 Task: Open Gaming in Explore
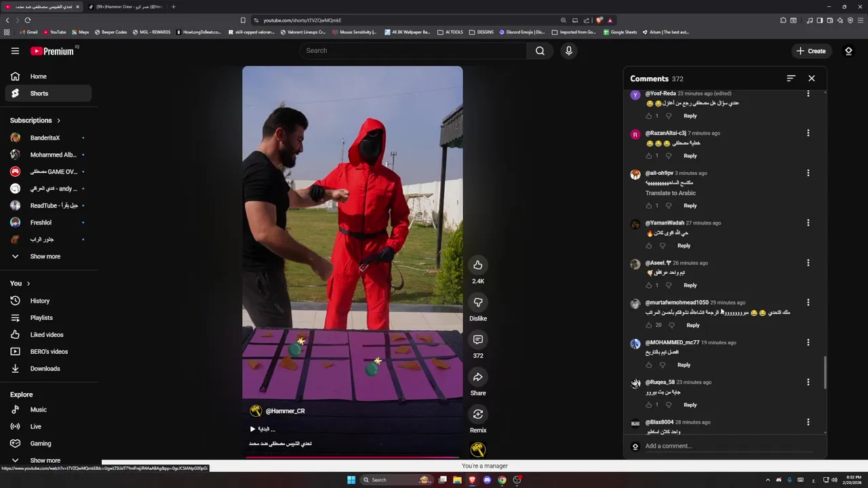(47, 443)
